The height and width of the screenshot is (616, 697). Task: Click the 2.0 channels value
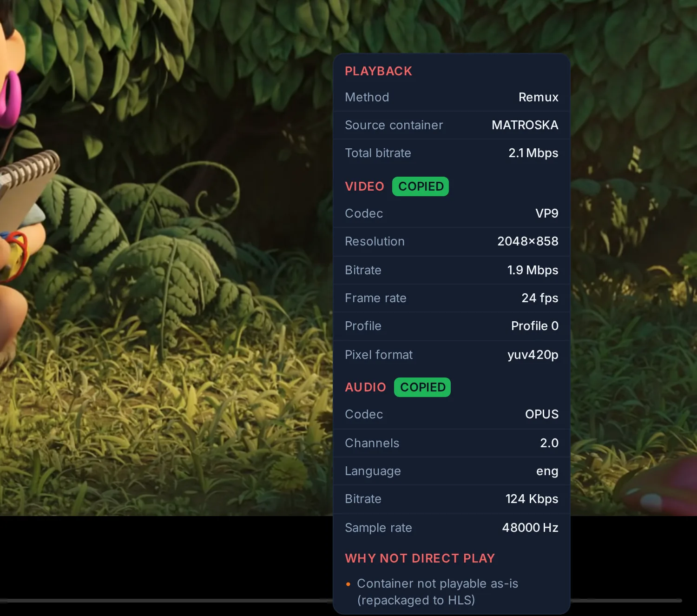pyautogui.click(x=549, y=443)
